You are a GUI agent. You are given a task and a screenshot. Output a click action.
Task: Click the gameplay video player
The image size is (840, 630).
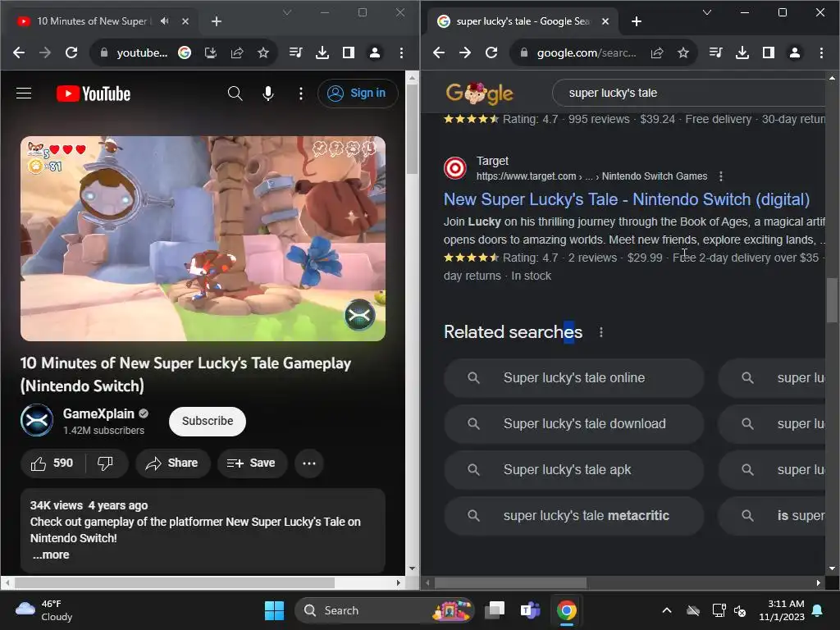pos(203,239)
